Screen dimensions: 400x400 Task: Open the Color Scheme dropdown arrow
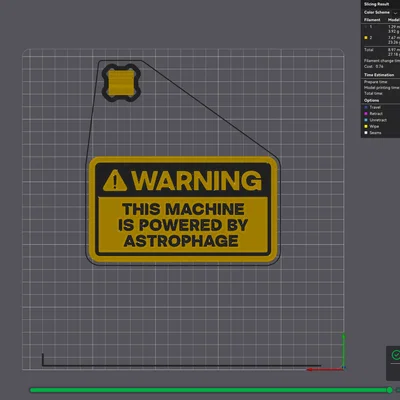pyautogui.click(x=396, y=13)
